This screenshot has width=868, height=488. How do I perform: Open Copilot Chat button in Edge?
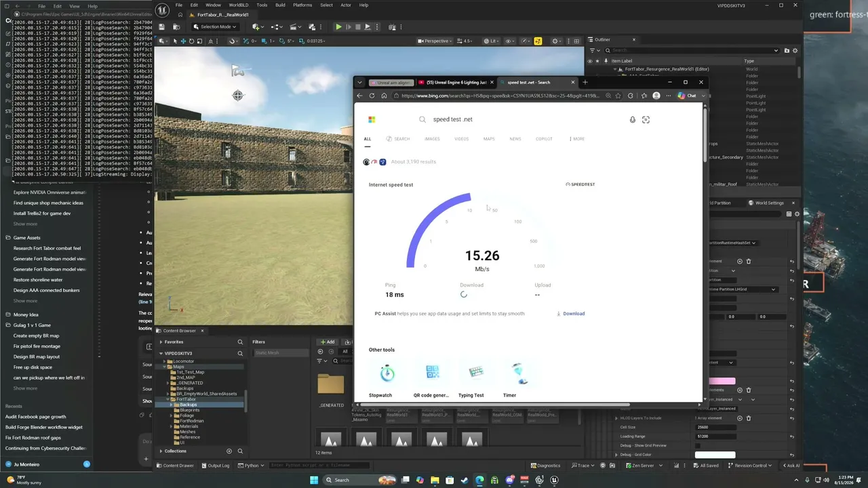point(687,96)
